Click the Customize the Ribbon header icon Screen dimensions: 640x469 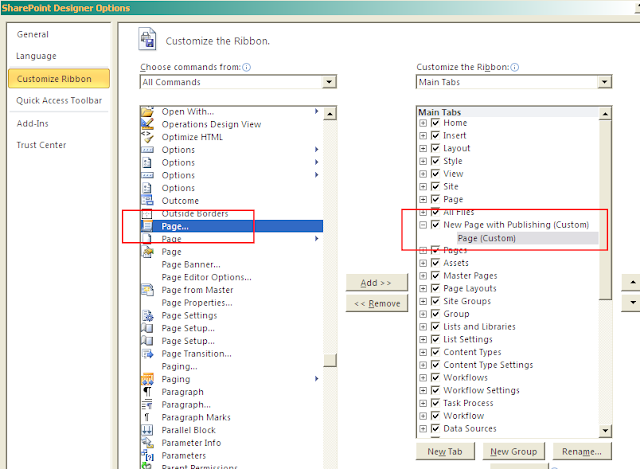(147, 39)
